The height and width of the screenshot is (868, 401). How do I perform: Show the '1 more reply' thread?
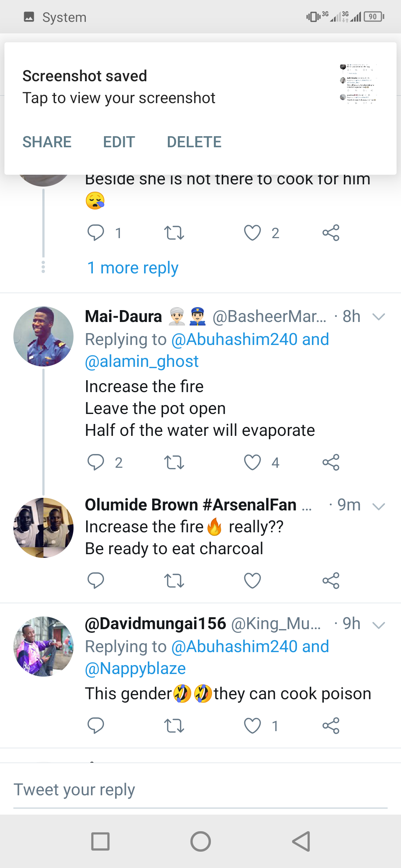pos(133,268)
